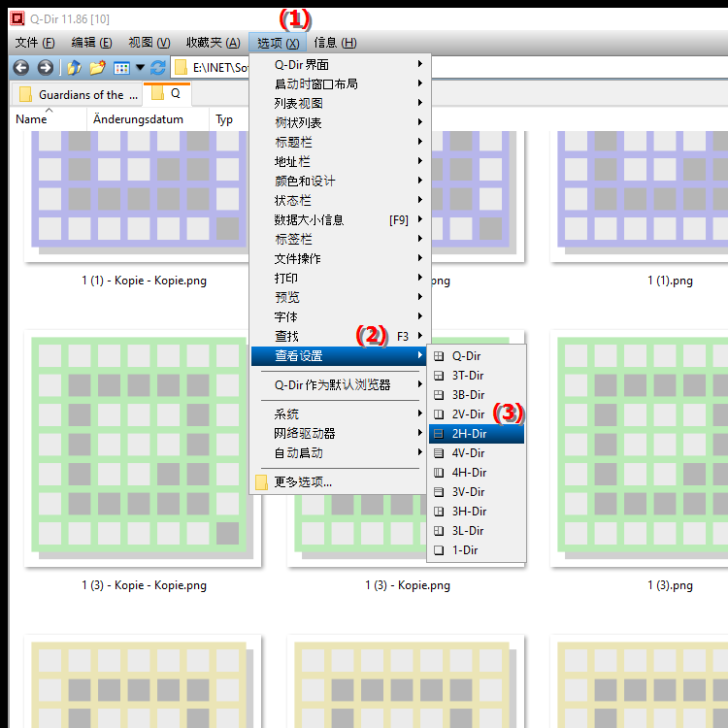Image resolution: width=728 pixels, height=728 pixels.
Task: Sort by the Name column header
Action: (x=49, y=119)
